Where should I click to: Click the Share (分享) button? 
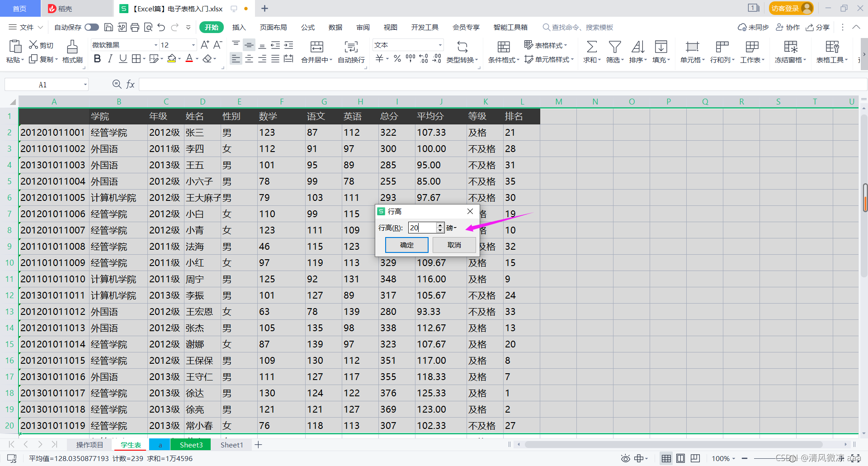818,28
